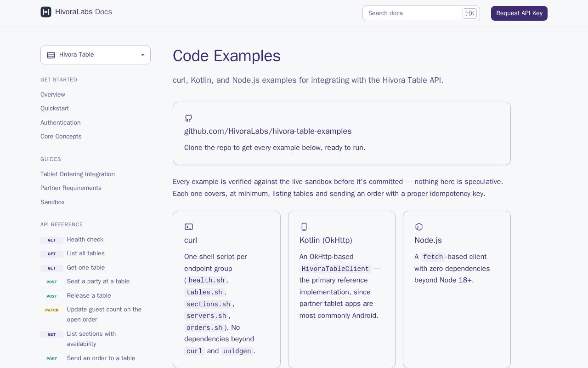Click the health.sh code snippet
Screen dimensions: 588x368
pyautogui.click(x=207, y=281)
